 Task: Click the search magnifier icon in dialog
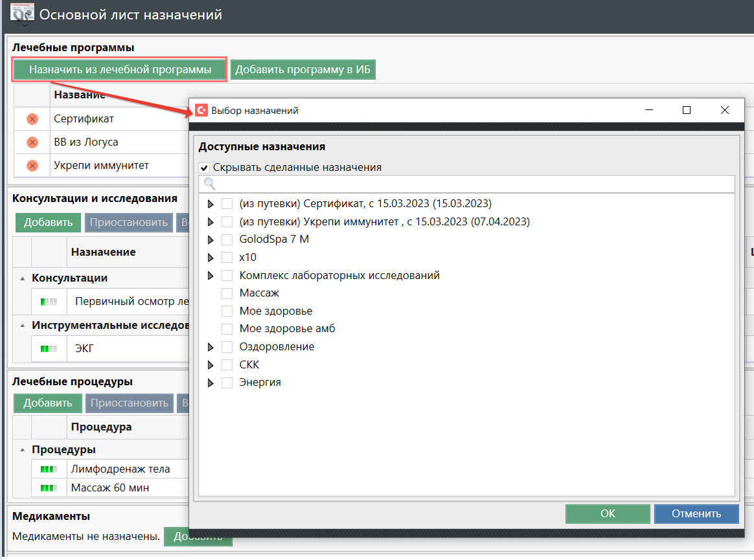(x=209, y=184)
